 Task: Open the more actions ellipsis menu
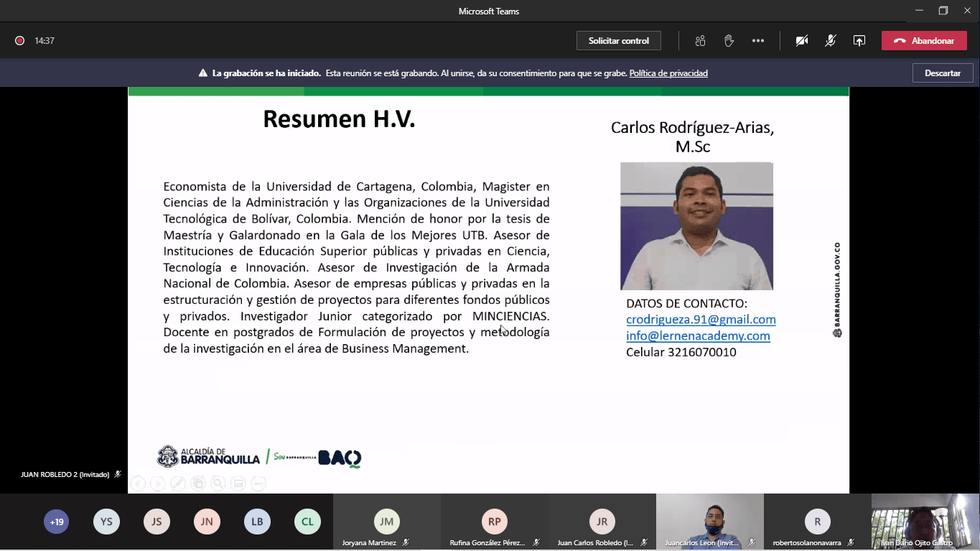758,41
